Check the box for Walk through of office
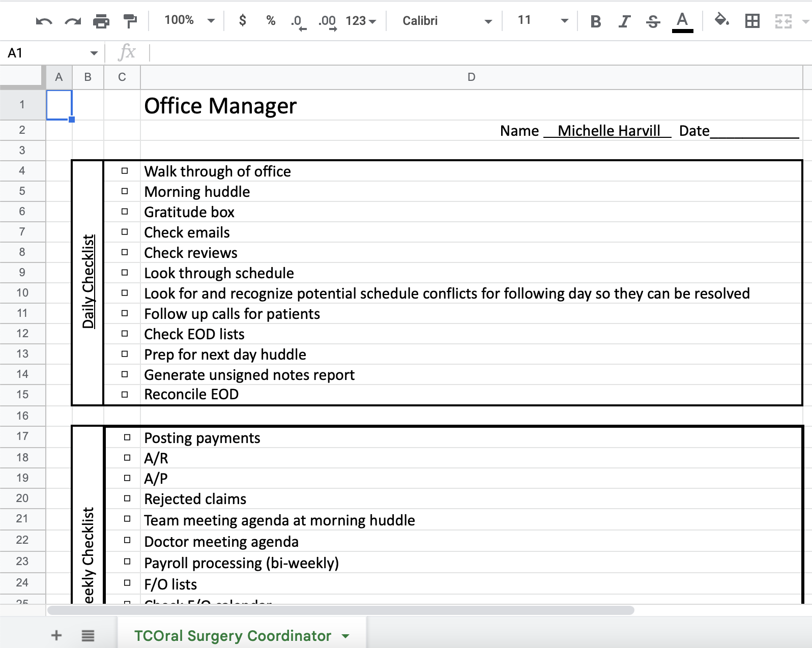The image size is (812, 648). click(x=125, y=171)
